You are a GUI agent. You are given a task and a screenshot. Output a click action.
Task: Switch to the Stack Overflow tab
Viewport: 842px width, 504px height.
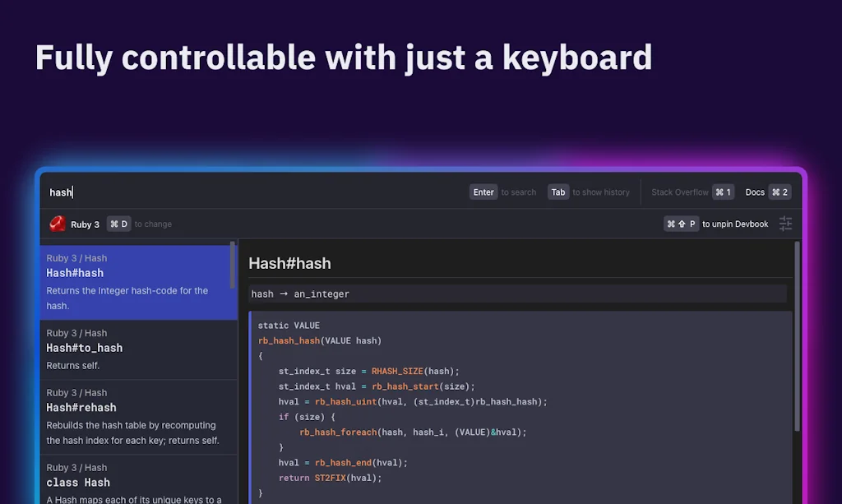tap(679, 192)
